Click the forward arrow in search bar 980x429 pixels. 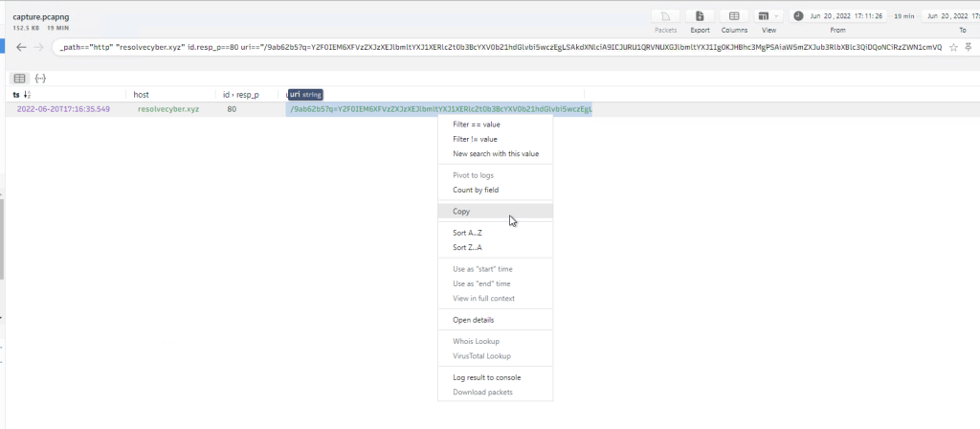(x=39, y=46)
